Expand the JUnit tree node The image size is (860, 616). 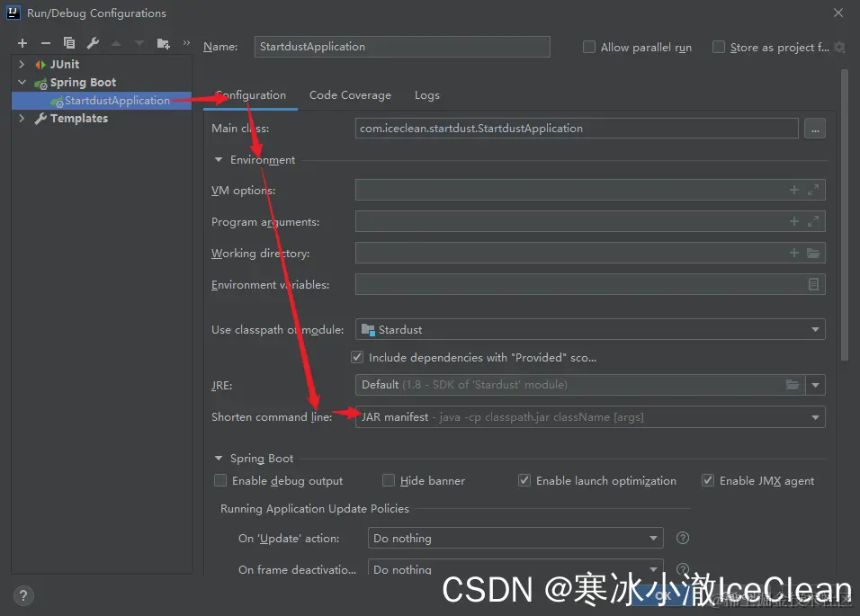tap(22, 64)
